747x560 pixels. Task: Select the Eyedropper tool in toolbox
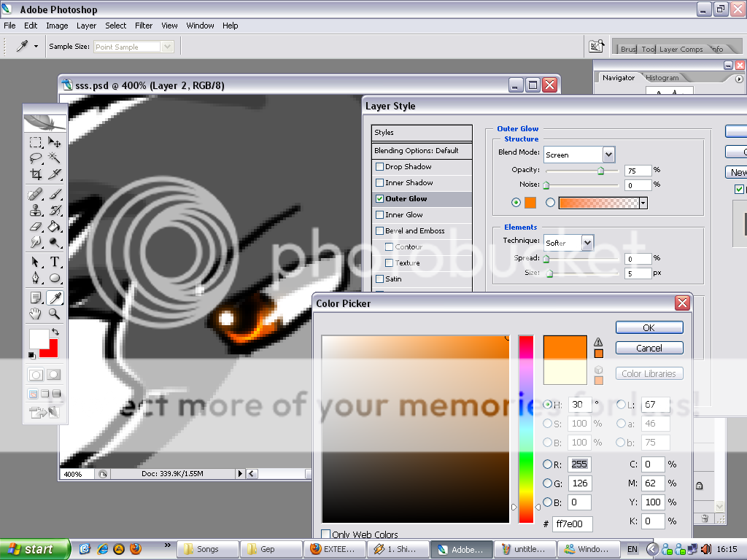[54, 298]
